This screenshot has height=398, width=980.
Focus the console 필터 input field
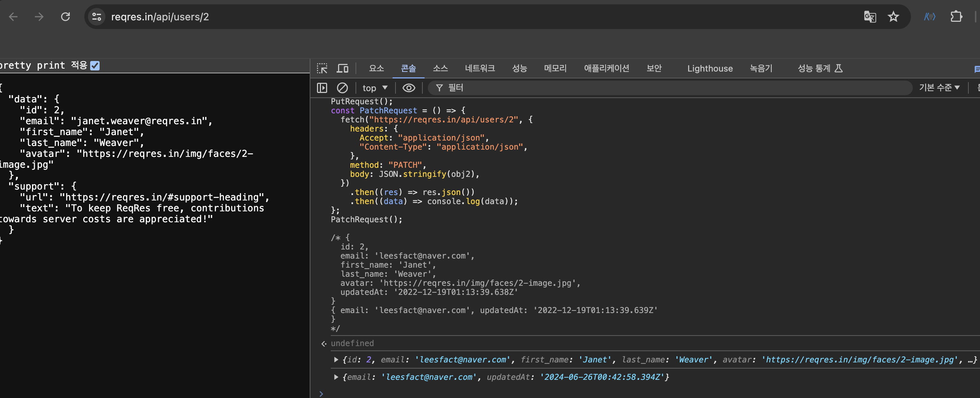670,88
